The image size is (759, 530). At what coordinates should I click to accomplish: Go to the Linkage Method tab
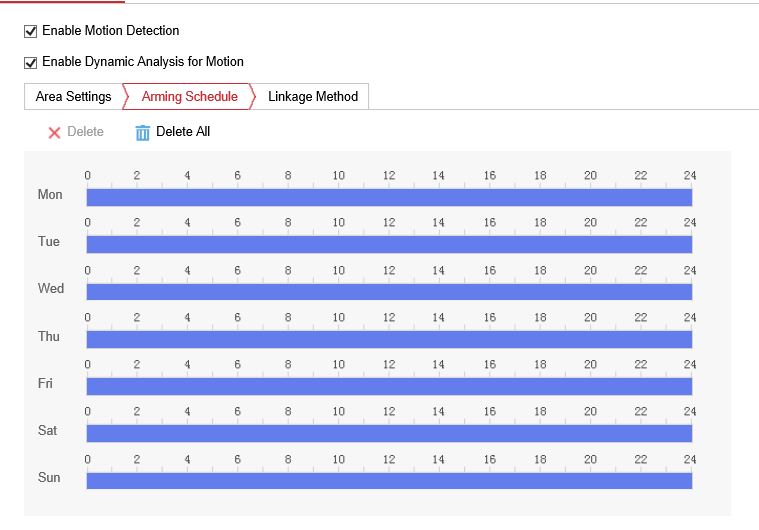312,97
